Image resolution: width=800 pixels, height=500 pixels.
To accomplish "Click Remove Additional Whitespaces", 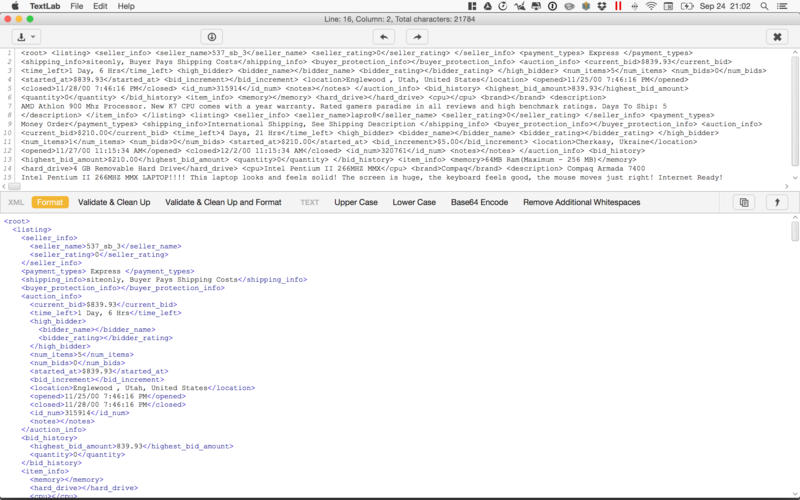I will pyautogui.click(x=581, y=202).
